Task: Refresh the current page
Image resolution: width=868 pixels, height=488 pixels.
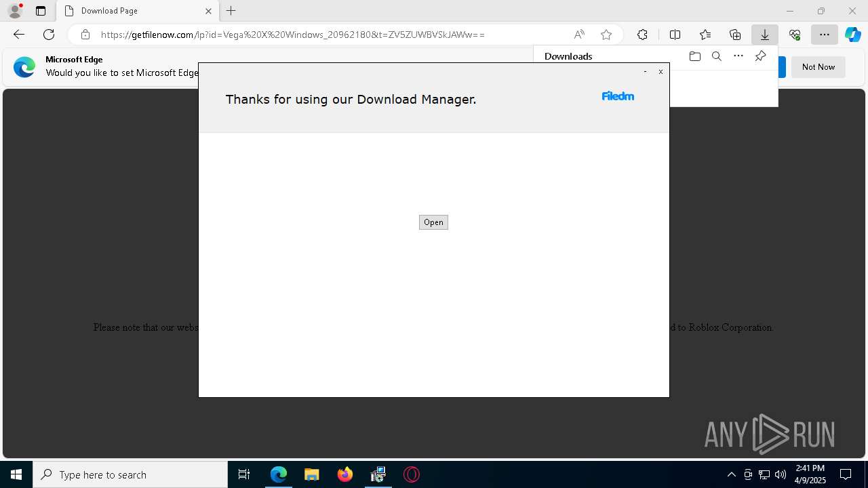Action: 49,35
